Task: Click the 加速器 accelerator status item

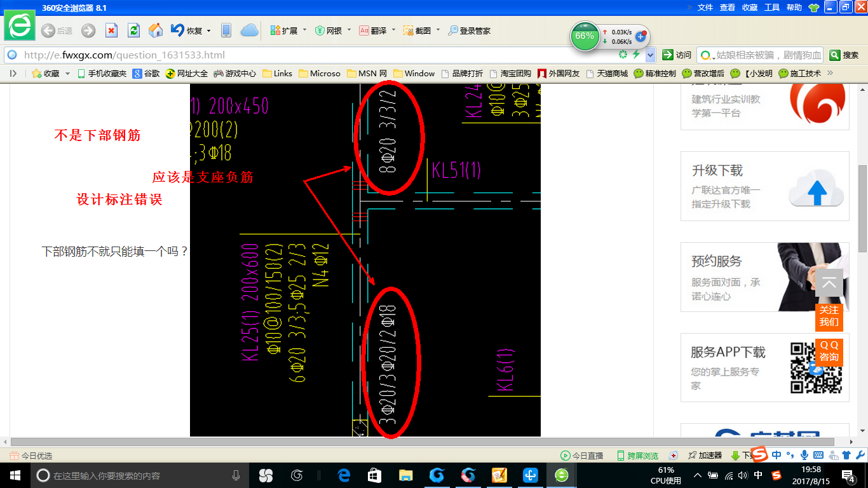Action: (x=705, y=456)
